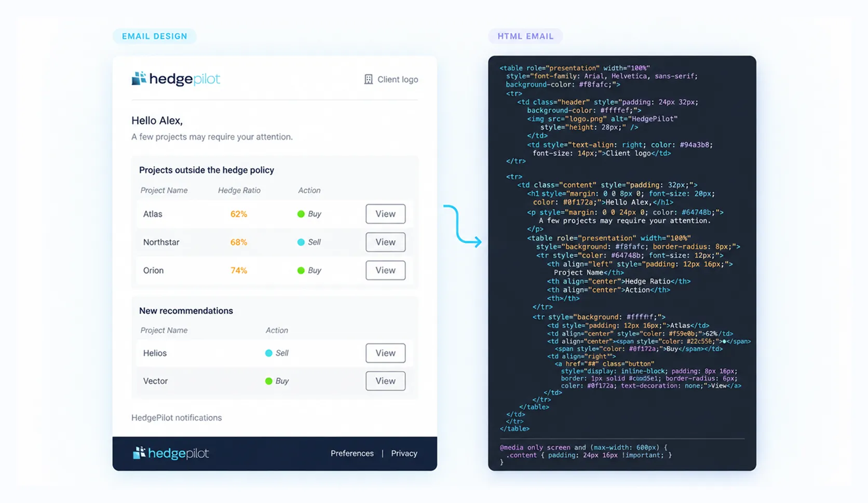Click the blue status dot in the Northstar row
Viewport: 868px width, 503px height.
pyautogui.click(x=301, y=242)
